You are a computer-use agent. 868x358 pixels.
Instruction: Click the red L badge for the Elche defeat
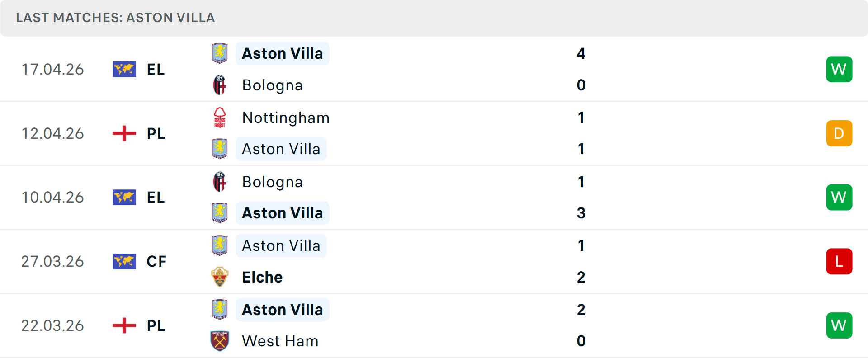pos(839,261)
